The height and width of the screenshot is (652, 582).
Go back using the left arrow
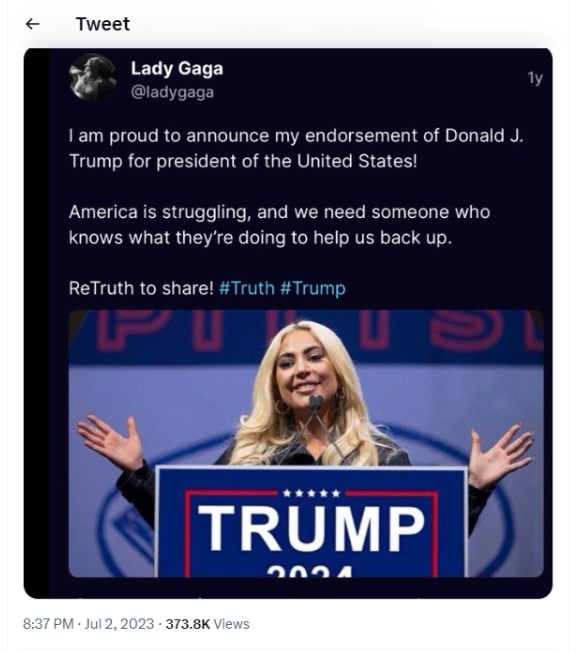[x=32, y=24]
